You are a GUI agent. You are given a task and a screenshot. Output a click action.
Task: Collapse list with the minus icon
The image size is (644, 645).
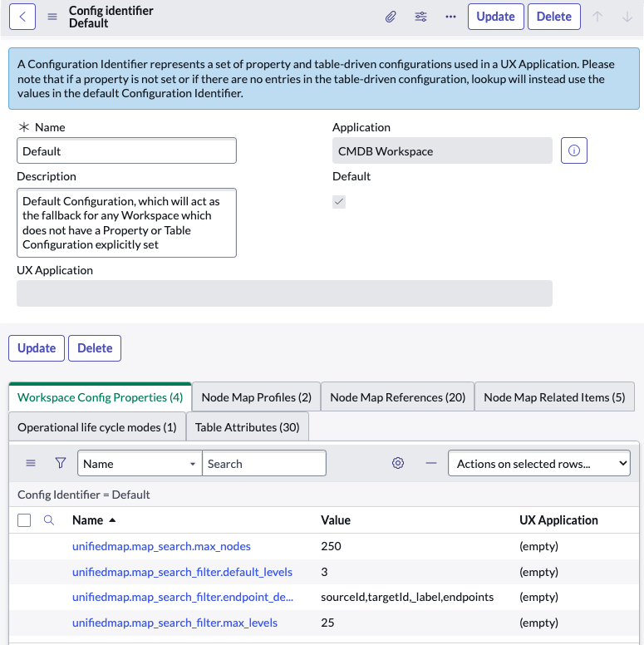(x=431, y=463)
